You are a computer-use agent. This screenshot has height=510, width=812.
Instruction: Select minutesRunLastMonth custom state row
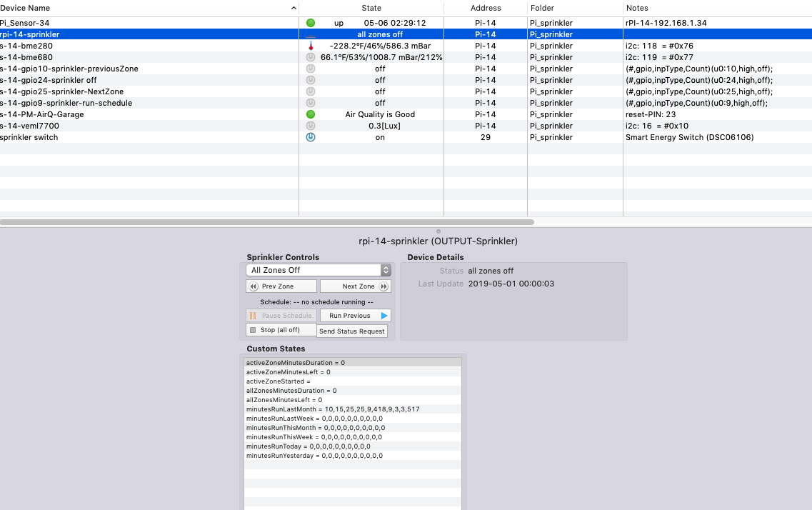353,409
